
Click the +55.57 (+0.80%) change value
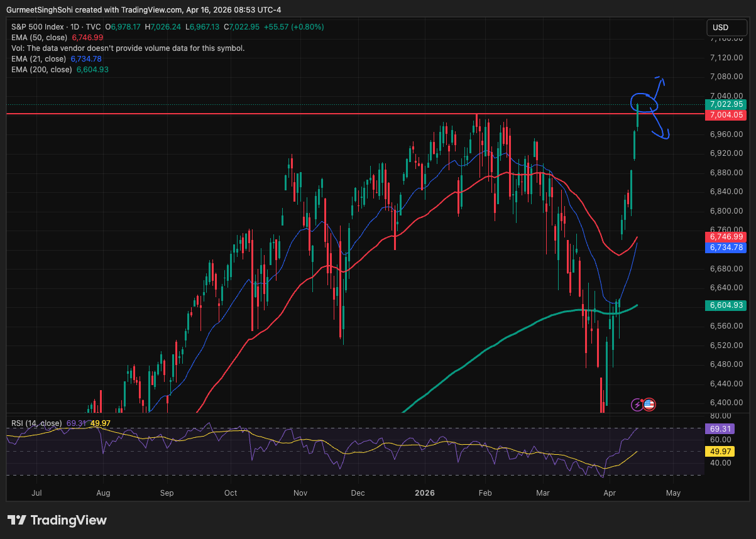click(294, 27)
